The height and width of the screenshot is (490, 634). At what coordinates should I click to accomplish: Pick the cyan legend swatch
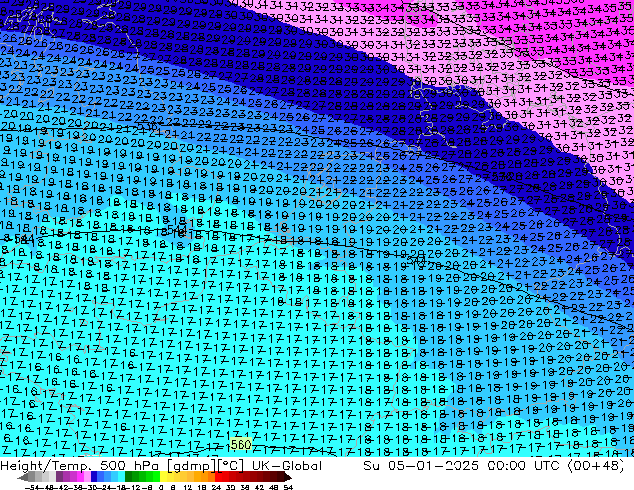pos(122,477)
